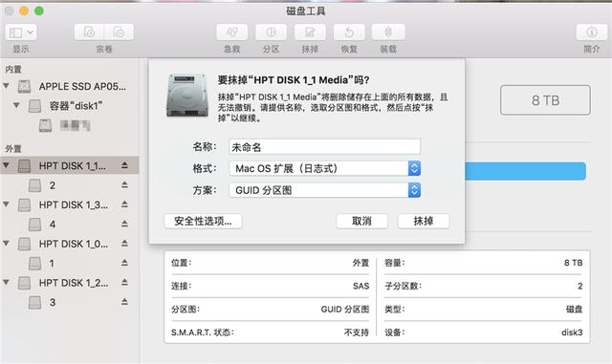Open the sidebar view (显示) dropdown button
Screen dimensions: 612x364
pyautogui.click(x=21, y=32)
